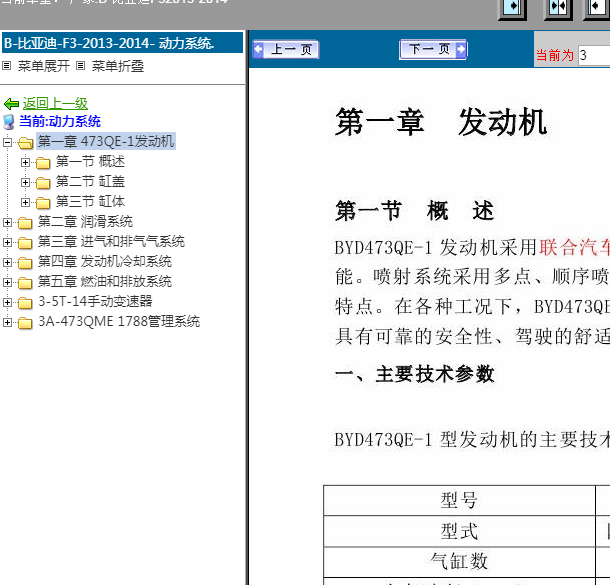
Task: Click the 气缸数 table cell
Action: (459, 562)
